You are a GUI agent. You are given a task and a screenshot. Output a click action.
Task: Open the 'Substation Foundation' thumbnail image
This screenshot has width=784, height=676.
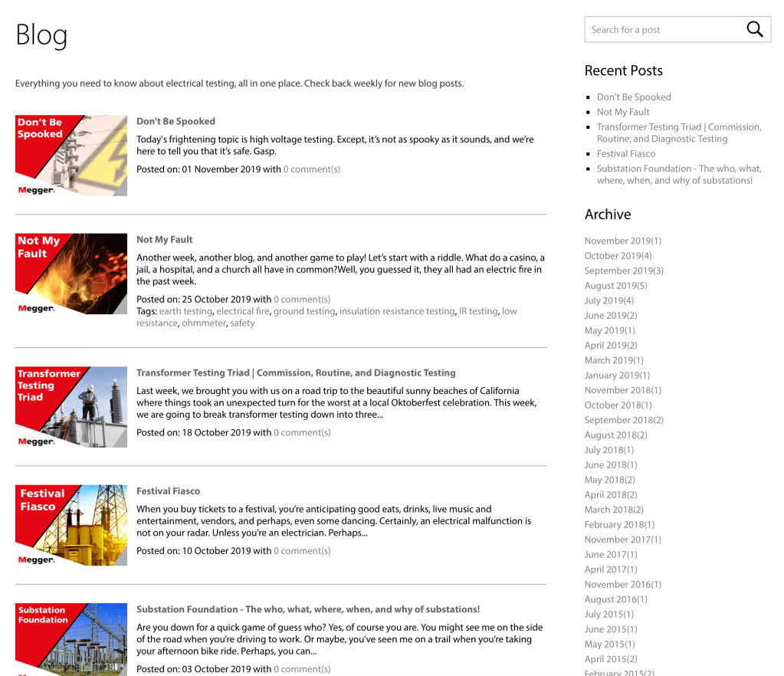point(71,638)
